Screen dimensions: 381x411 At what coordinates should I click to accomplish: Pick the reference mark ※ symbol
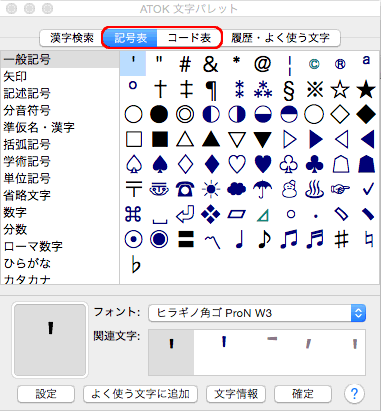pos(315,89)
